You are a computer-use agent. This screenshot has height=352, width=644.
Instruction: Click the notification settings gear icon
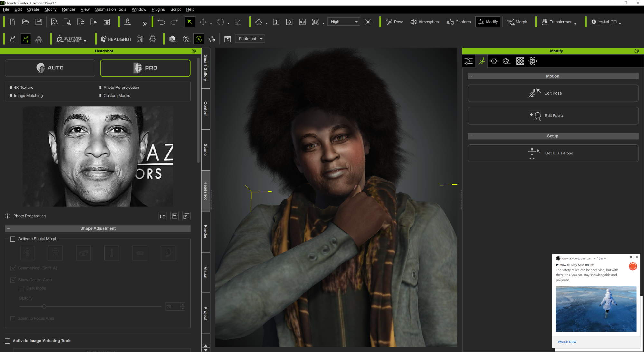631,257
